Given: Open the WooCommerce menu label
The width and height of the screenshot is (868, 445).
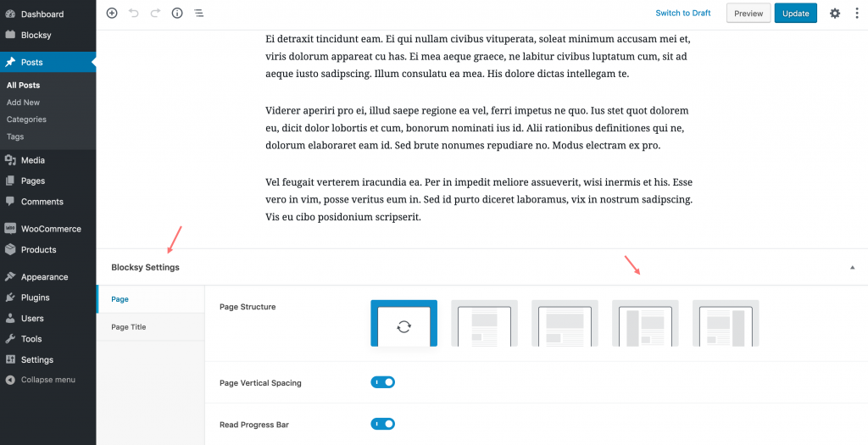Looking at the screenshot, I should [51, 229].
